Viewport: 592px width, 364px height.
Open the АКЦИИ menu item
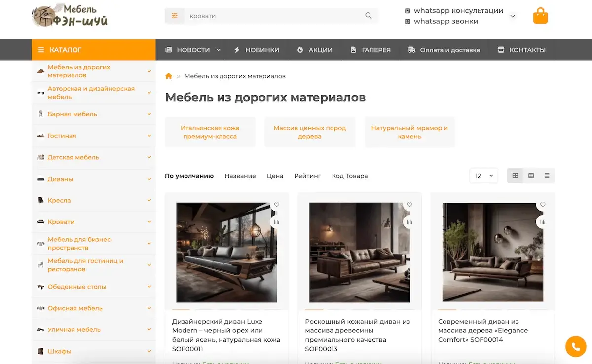point(315,50)
